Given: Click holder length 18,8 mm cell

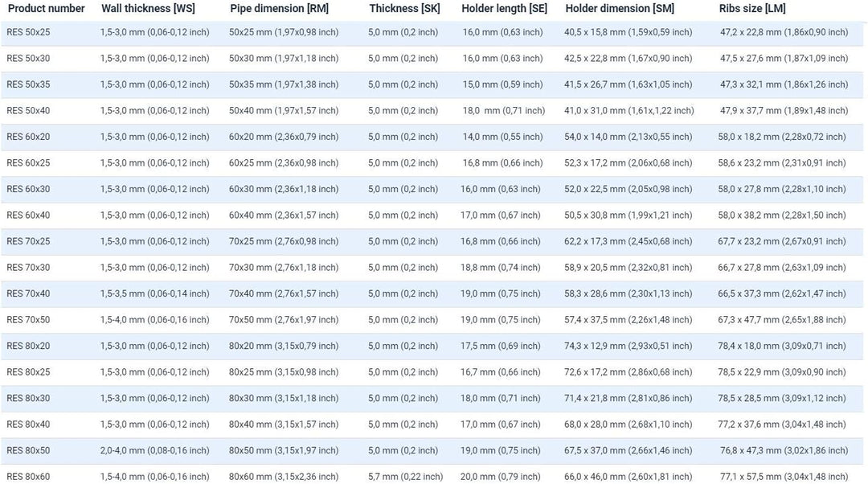Looking at the screenshot, I should (501, 267).
